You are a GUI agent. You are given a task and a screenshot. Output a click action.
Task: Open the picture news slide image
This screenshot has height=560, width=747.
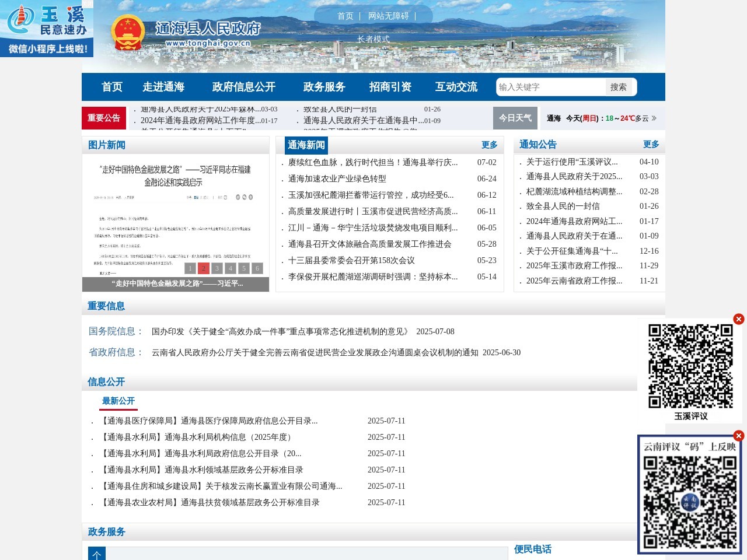(176, 215)
